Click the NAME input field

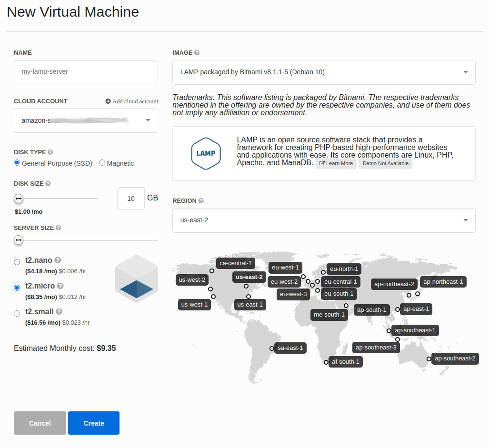coord(86,72)
